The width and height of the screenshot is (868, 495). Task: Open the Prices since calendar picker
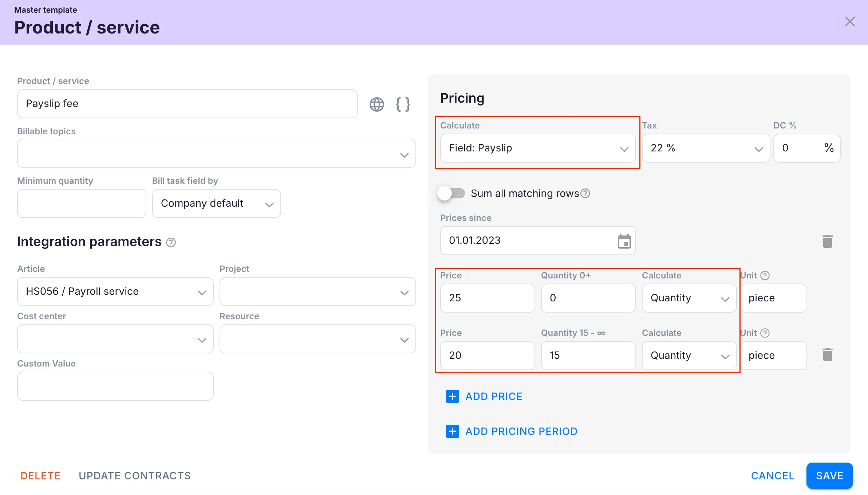point(624,241)
